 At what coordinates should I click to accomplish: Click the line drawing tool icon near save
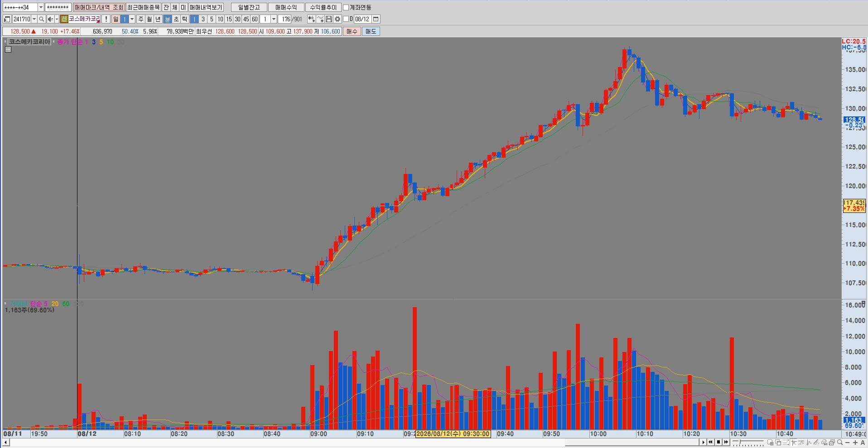click(320, 19)
